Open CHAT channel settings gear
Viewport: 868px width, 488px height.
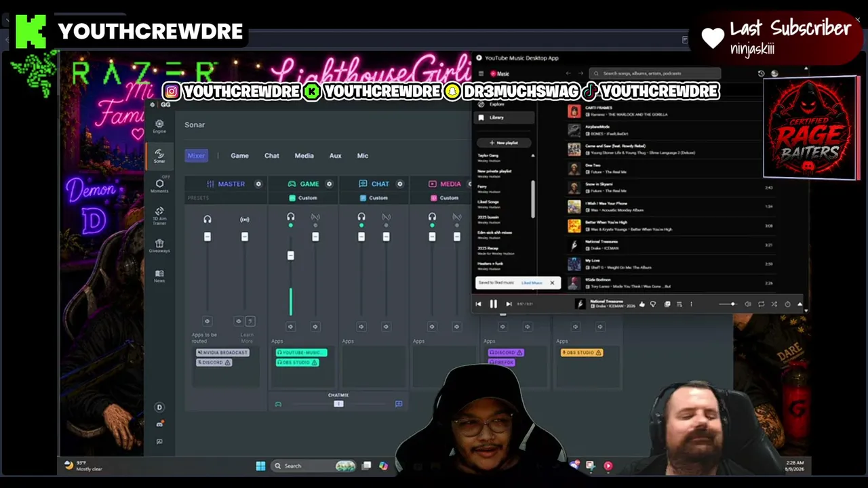(399, 184)
